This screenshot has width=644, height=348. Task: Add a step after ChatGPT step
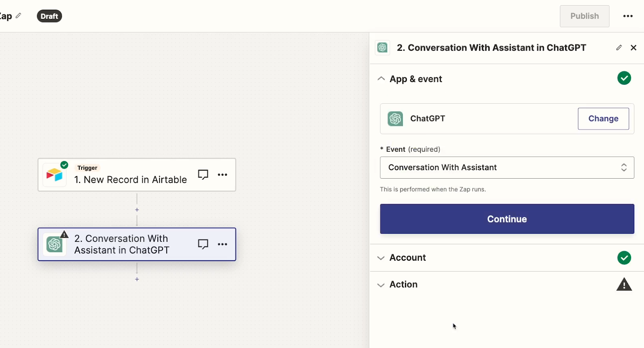point(137,279)
